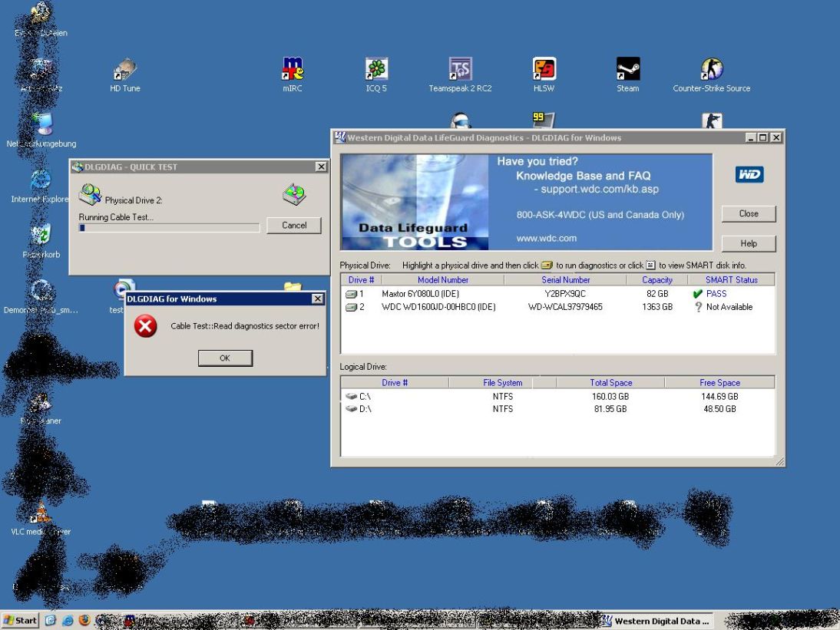840x630 pixels.
Task: Click the cable test progress bar
Action: pyautogui.click(x=169, y=227)
